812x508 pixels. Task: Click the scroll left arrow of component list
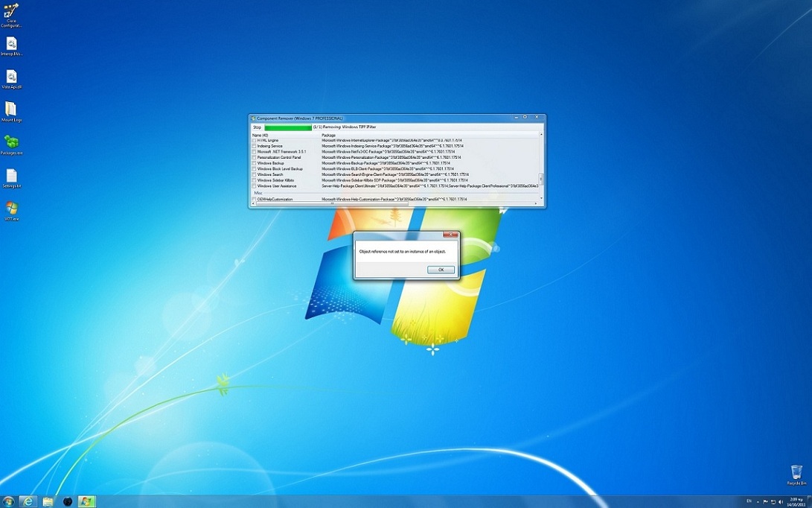point(253,203)
